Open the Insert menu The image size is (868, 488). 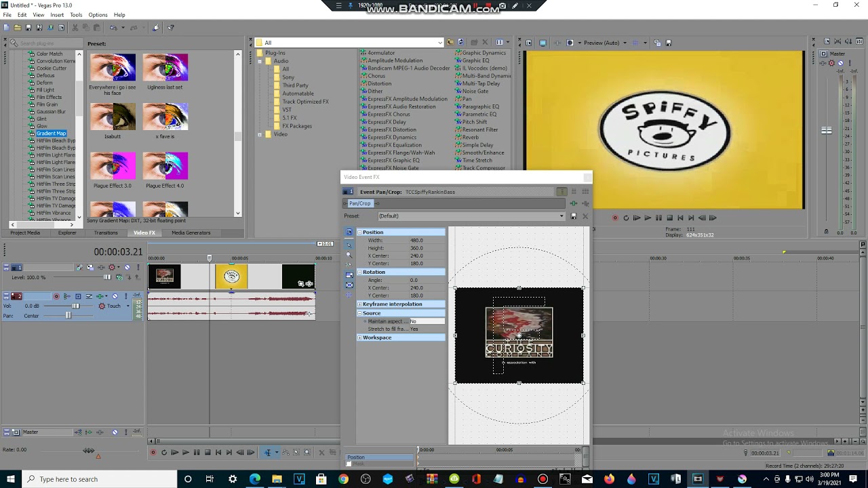tap(57, 15)
